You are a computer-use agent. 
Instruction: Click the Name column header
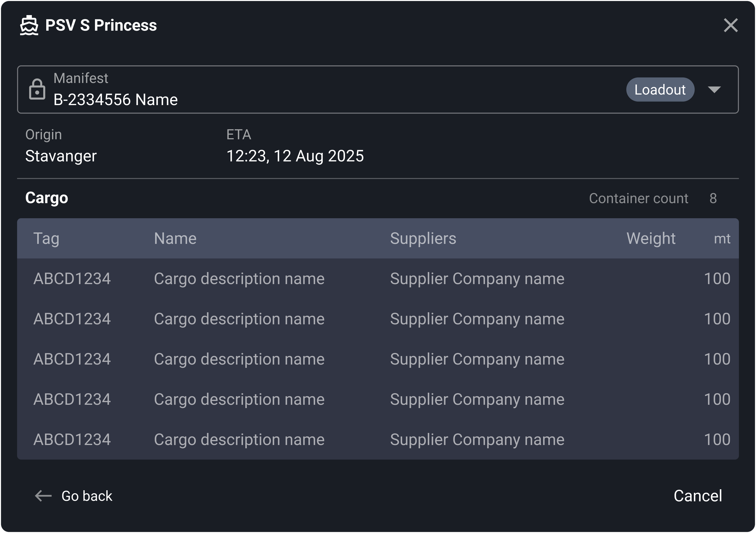point(175,239)
